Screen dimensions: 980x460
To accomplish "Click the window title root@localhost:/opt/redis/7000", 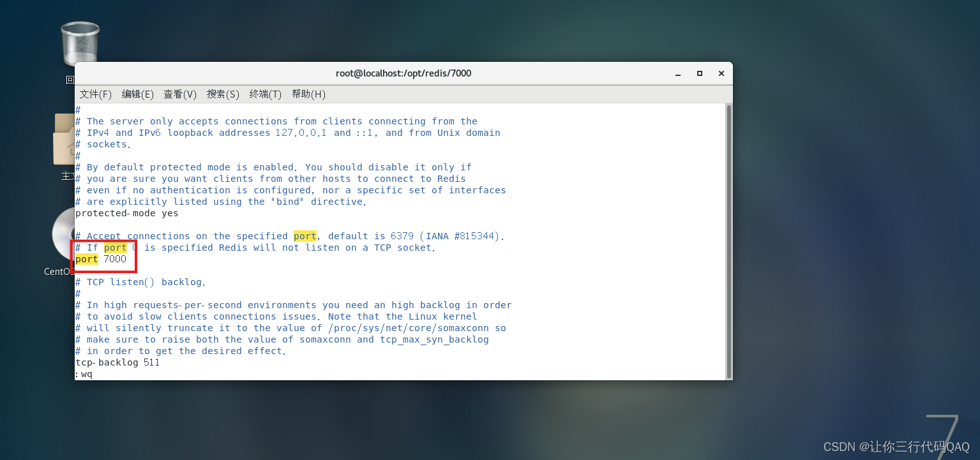I will point(403,73).
